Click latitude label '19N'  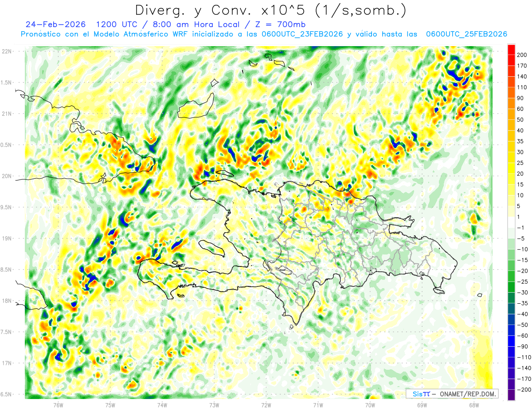pos(7,238)
